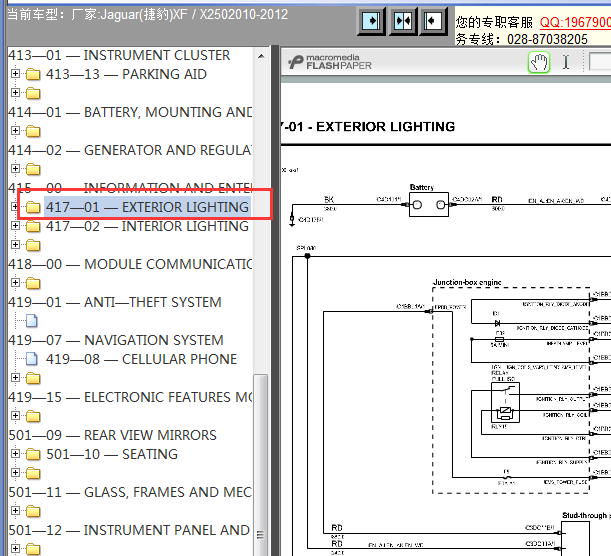
Task: Click the FlashPaper toolbar input box
Action: tap(600, 62)
